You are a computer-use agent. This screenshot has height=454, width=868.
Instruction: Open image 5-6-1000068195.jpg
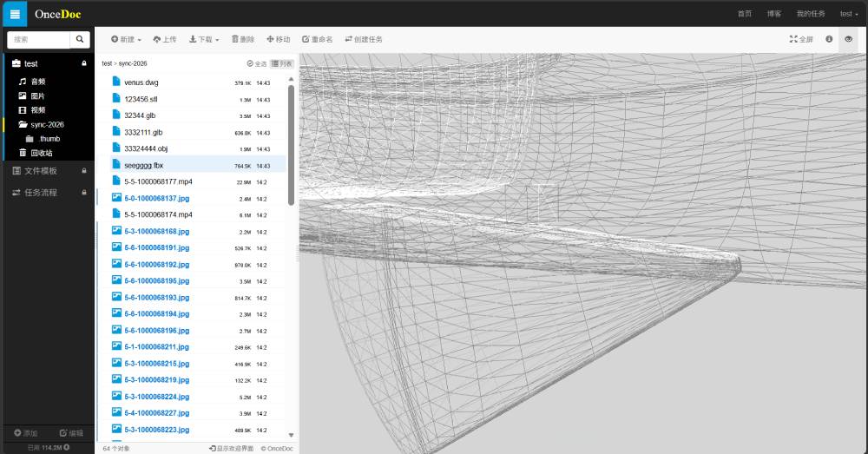click(x=156, y=280)
